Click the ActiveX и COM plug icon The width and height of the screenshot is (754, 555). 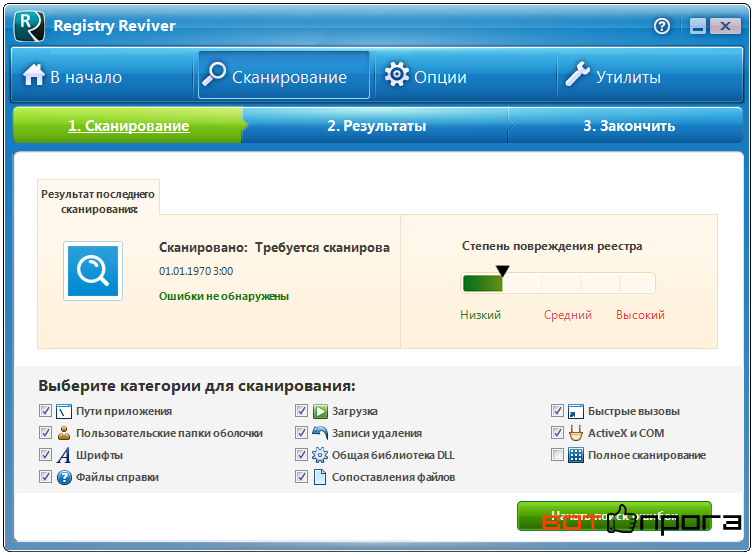point(576,433)
